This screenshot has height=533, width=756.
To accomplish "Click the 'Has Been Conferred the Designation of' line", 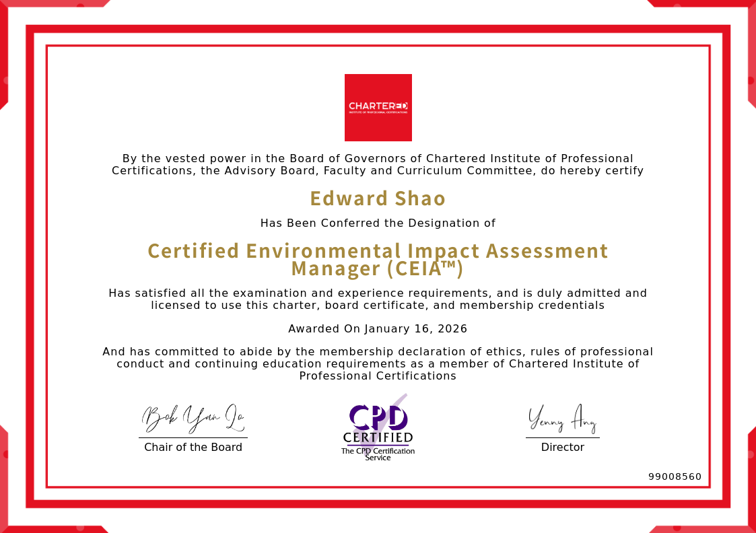I will pyautogui.click(x=378, y=223).
